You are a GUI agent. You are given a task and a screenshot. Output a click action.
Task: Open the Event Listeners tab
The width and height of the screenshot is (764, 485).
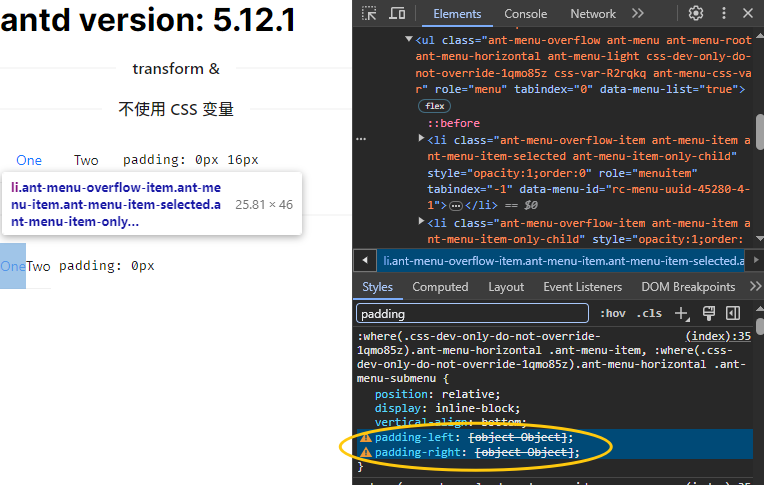tap(582, 287)
